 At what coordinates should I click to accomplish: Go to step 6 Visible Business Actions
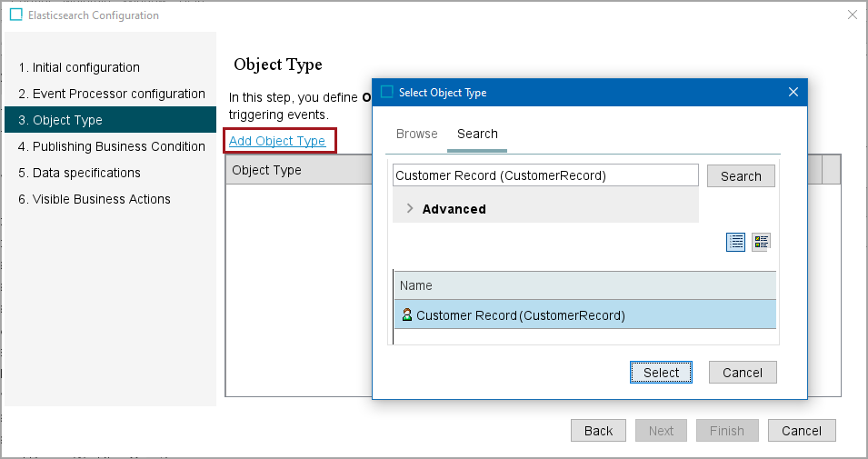coord(110,199)
